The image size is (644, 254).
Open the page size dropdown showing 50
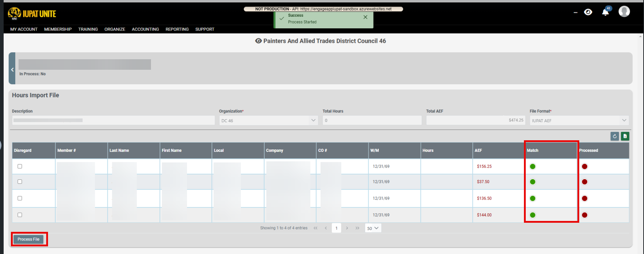click(373, 228)
